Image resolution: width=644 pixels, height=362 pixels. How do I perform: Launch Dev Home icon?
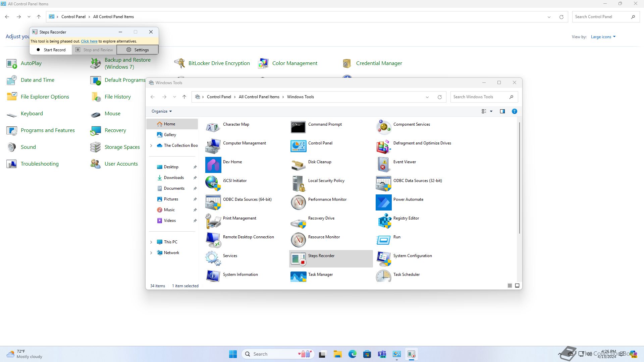point(213,165)
